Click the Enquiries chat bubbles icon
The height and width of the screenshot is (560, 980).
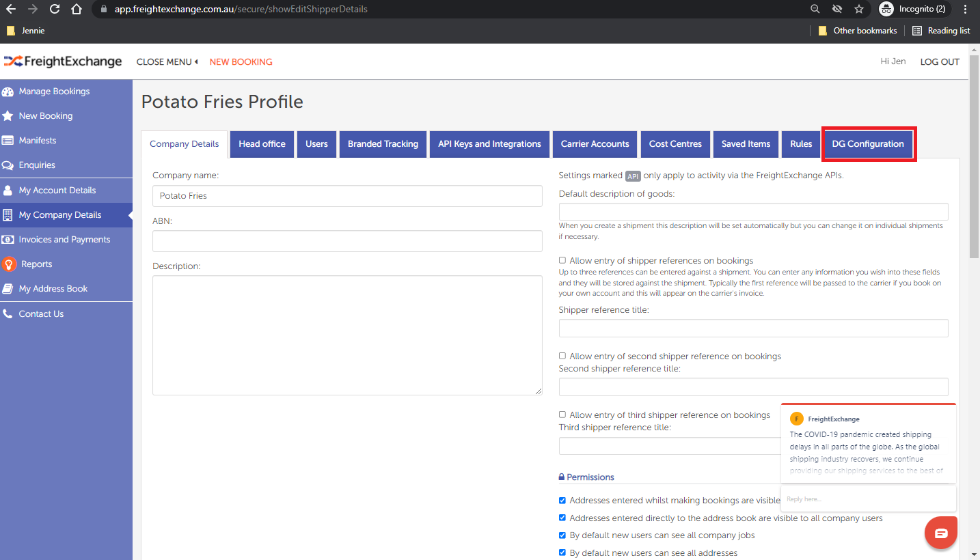click(8, 165)
